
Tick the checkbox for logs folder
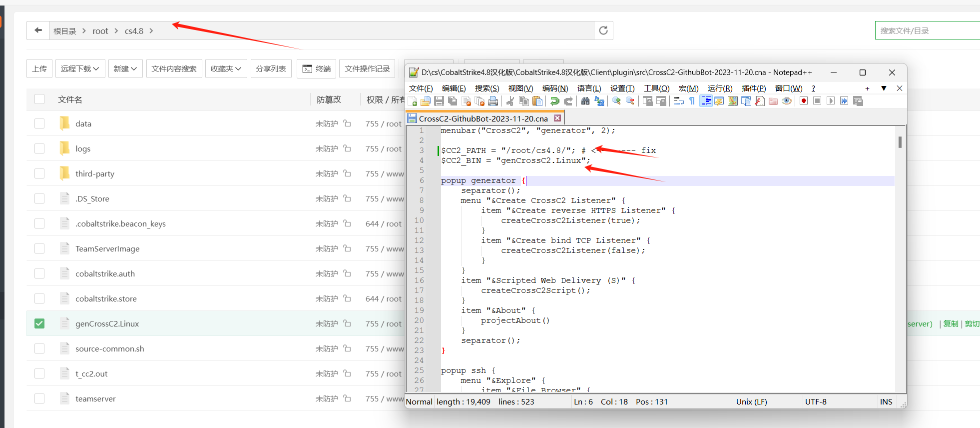point(39,148)
